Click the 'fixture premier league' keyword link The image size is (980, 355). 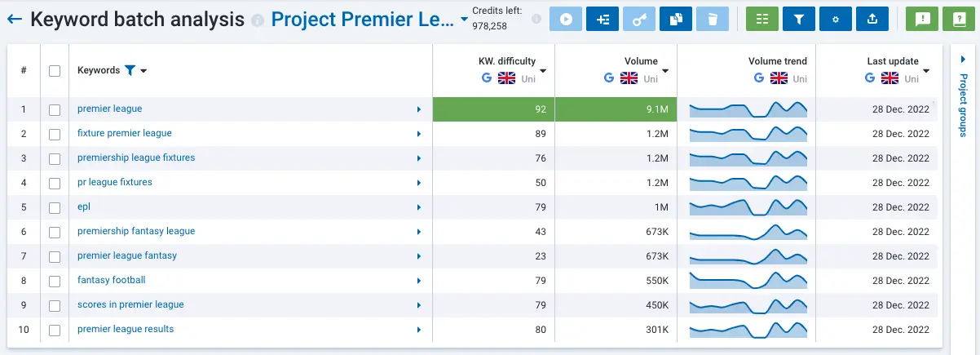pyautogui.click(x=124, y=133)
